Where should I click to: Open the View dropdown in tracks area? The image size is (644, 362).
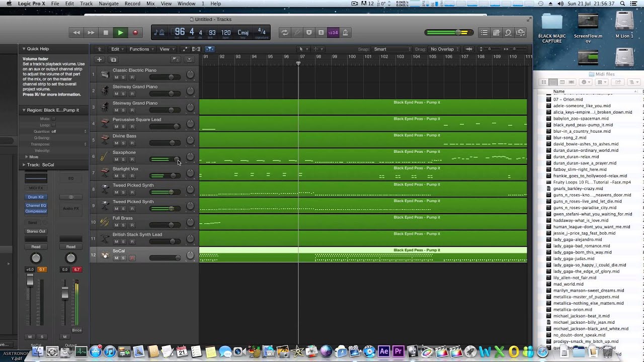point(166,49)
